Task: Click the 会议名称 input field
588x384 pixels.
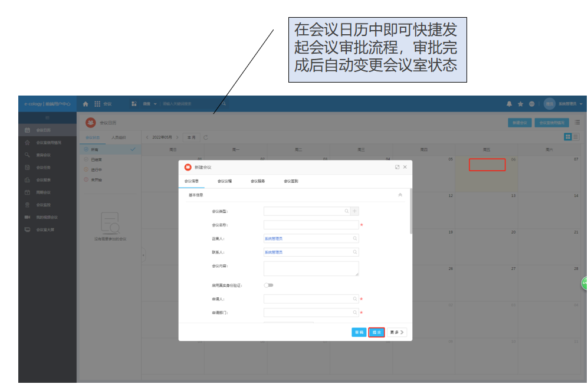Action: tap(311, 225)
